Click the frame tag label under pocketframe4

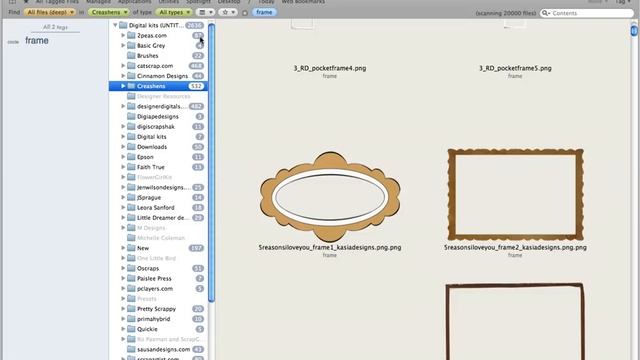[x=330, y=76]
